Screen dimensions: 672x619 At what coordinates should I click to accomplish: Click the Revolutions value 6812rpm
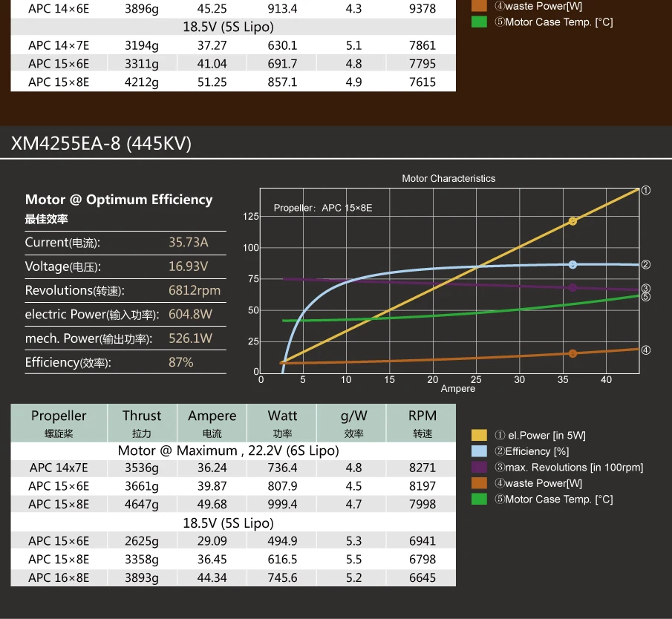coord(195,290)
